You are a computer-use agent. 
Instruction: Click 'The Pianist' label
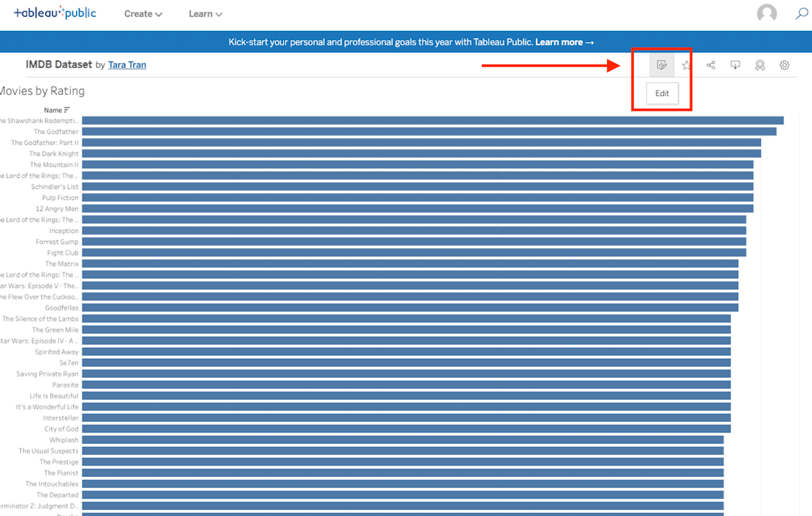click(61, 473)
